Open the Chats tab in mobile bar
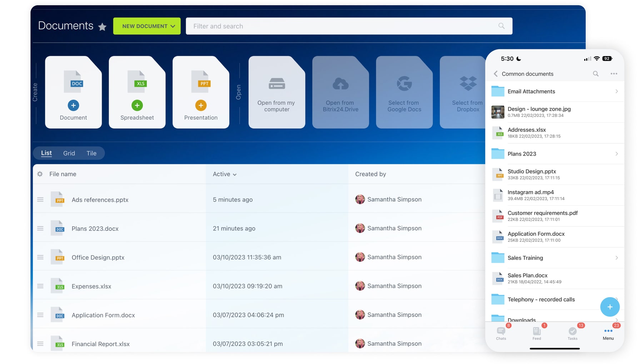 (501, 333)
